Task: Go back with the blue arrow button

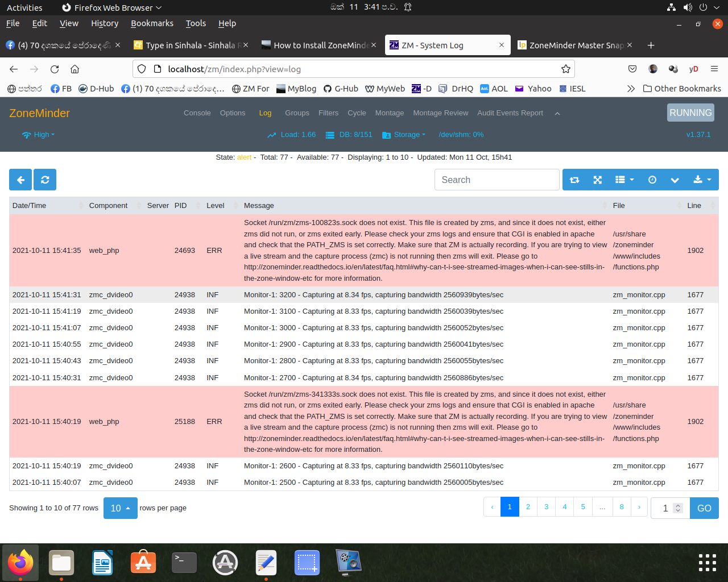Action: pos(20,180)
